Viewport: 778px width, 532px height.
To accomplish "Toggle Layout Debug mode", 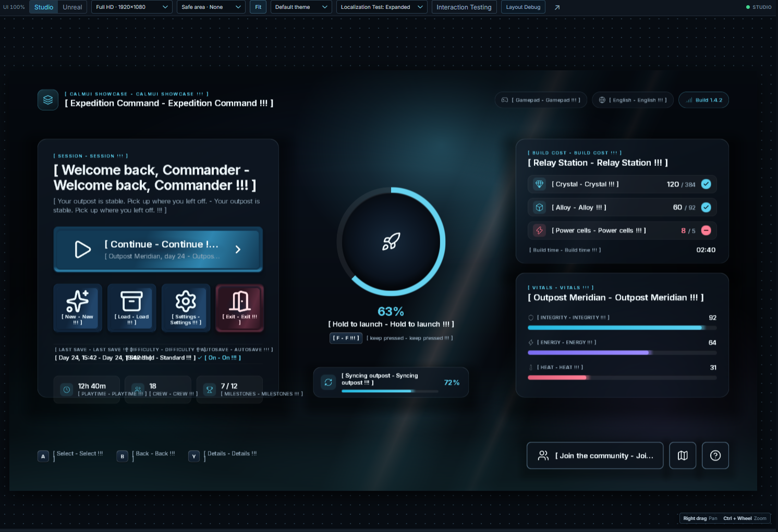I will (523, 7).
